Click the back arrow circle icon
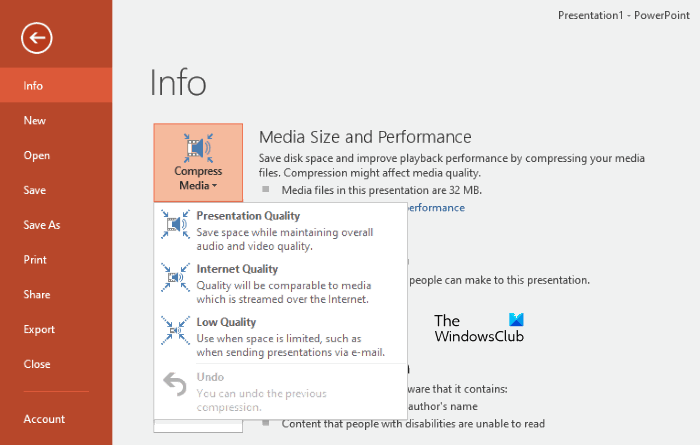700x445 pixels. point(38,39)
